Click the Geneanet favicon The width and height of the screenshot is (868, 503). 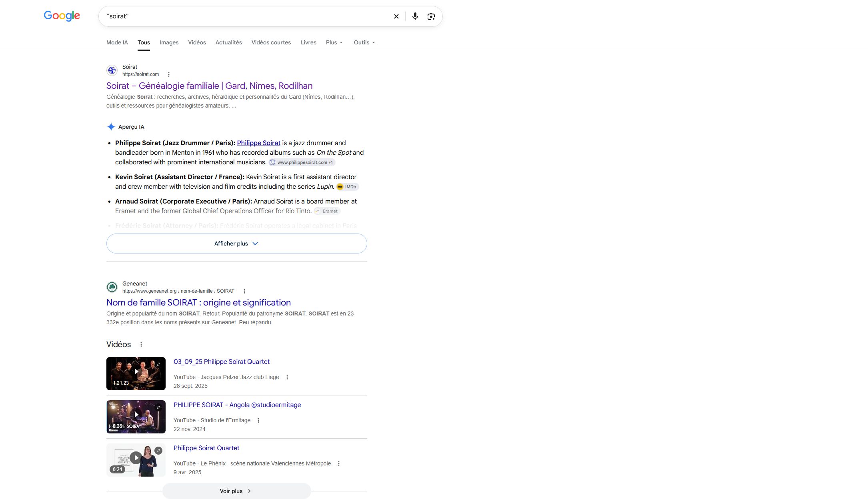pos(112,287)
